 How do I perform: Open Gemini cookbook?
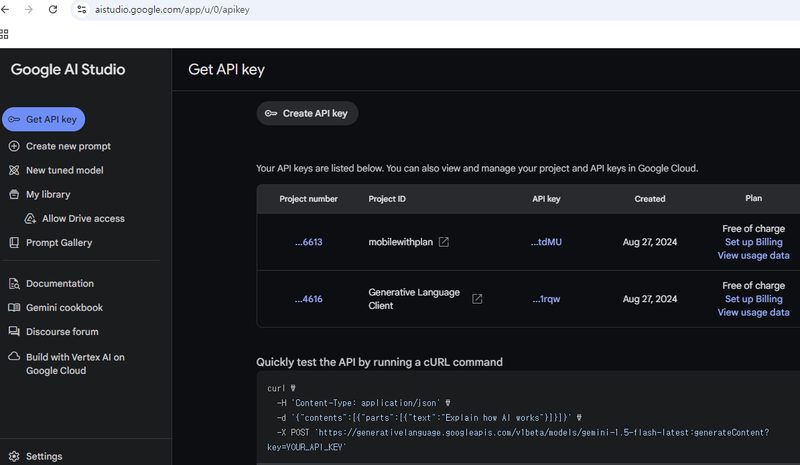point(64,307)
